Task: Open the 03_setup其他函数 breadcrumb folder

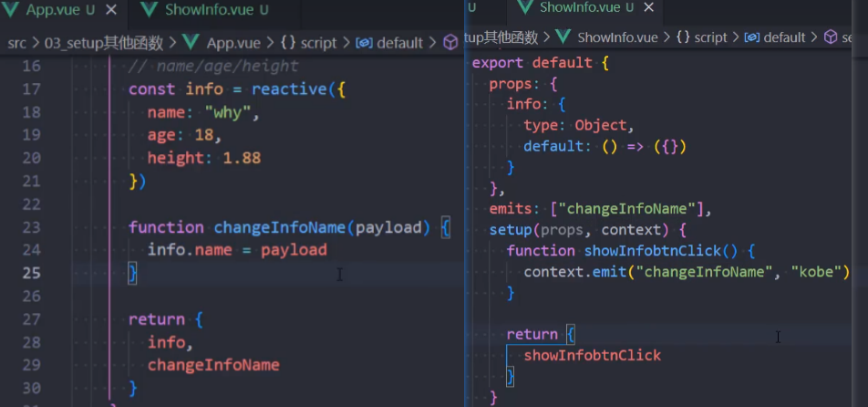Action: click(104, 43)
